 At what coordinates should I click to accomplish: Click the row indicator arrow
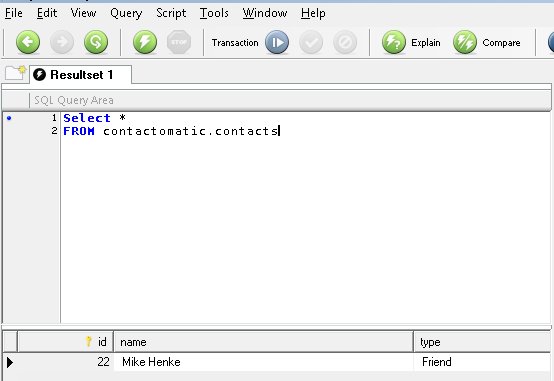click(x=10, y=362)
